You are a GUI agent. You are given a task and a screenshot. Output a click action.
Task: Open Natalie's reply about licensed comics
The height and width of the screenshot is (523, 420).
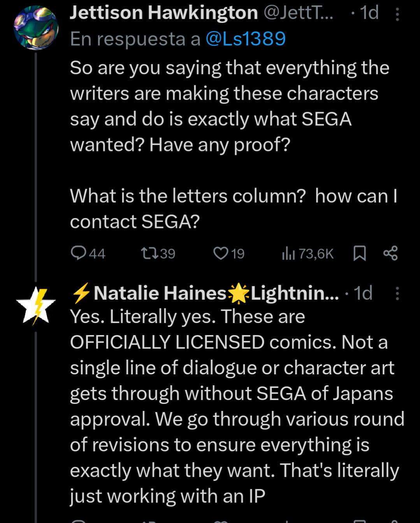tap(234, 406)
